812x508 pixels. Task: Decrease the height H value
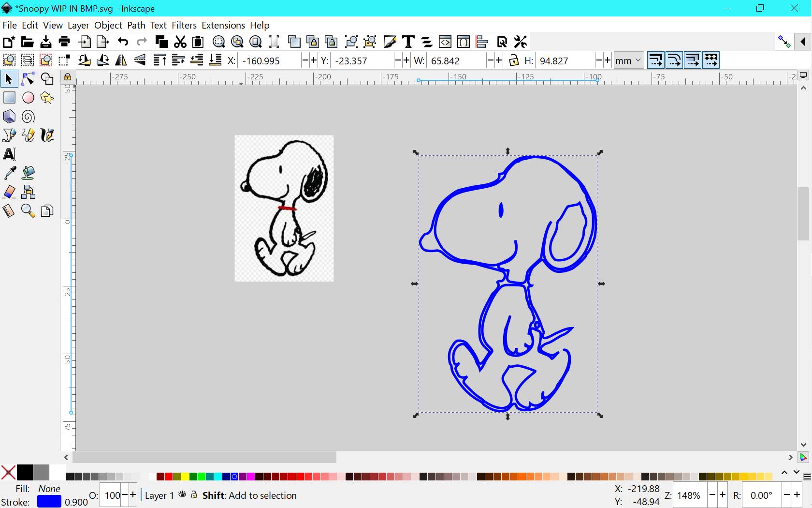599,60
